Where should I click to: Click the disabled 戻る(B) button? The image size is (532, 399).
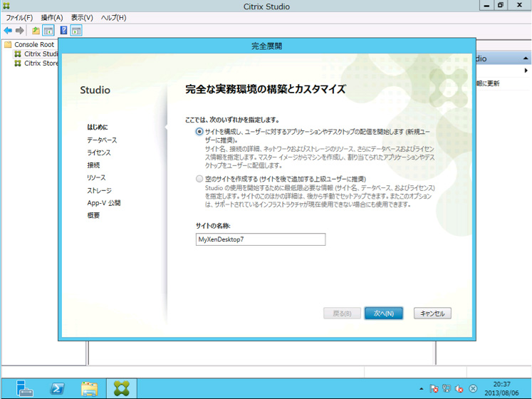342,313
